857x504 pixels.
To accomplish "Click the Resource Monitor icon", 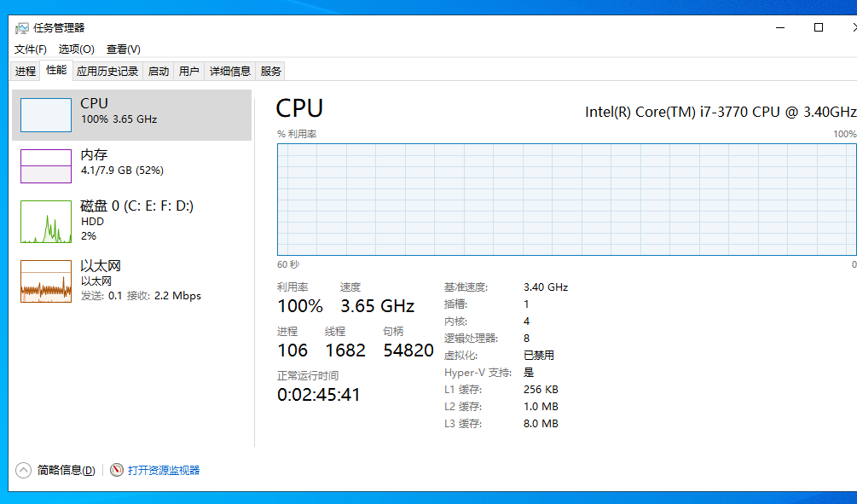I will tap(117, 470).
